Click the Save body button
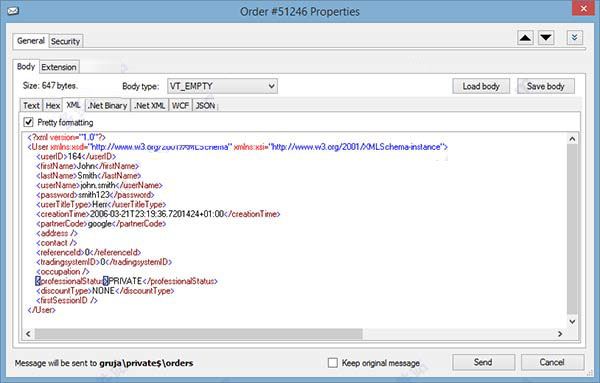Image resolution: width=600 pixels, height=383 pixels. click(x=546, y=86)
